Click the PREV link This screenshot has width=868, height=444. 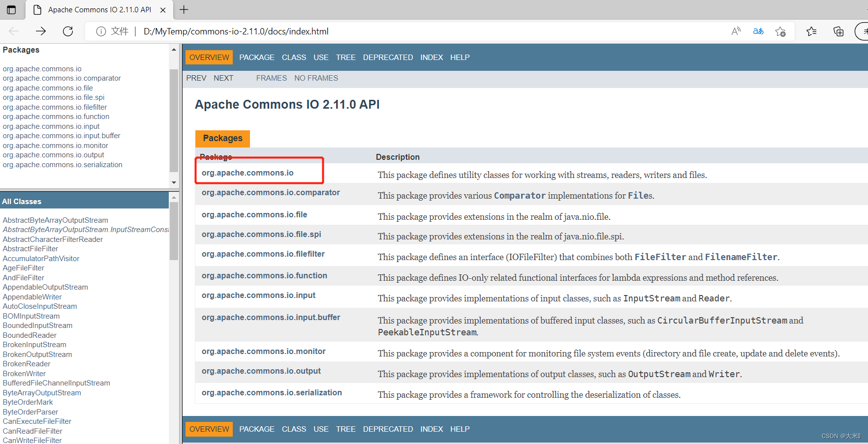tap(196, 78)
